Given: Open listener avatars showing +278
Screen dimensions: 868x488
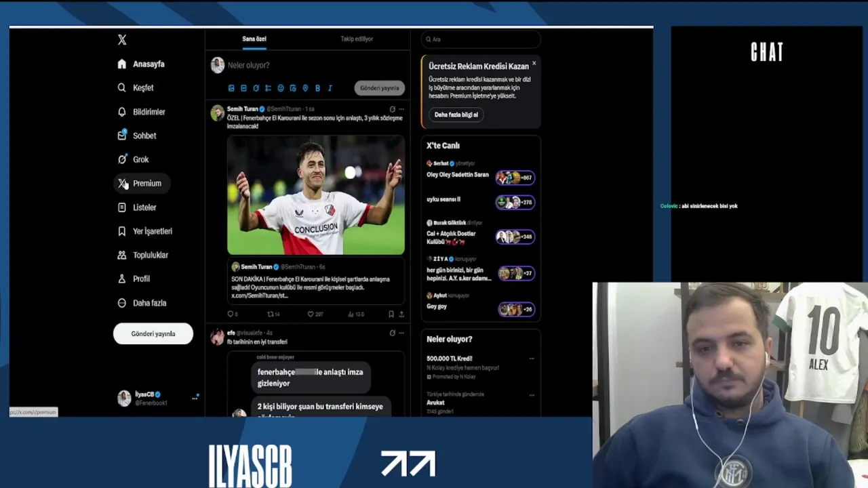Looking at the screenshot, I should tap(515, 202).
